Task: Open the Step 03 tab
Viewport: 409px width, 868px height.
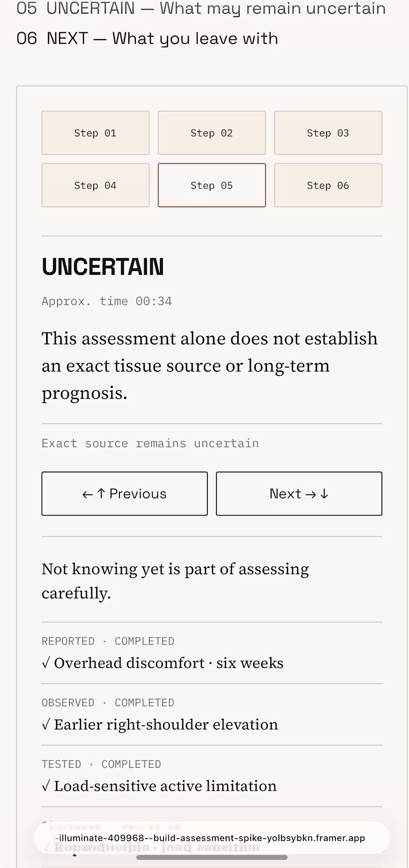Action: [x=328, y=133]
